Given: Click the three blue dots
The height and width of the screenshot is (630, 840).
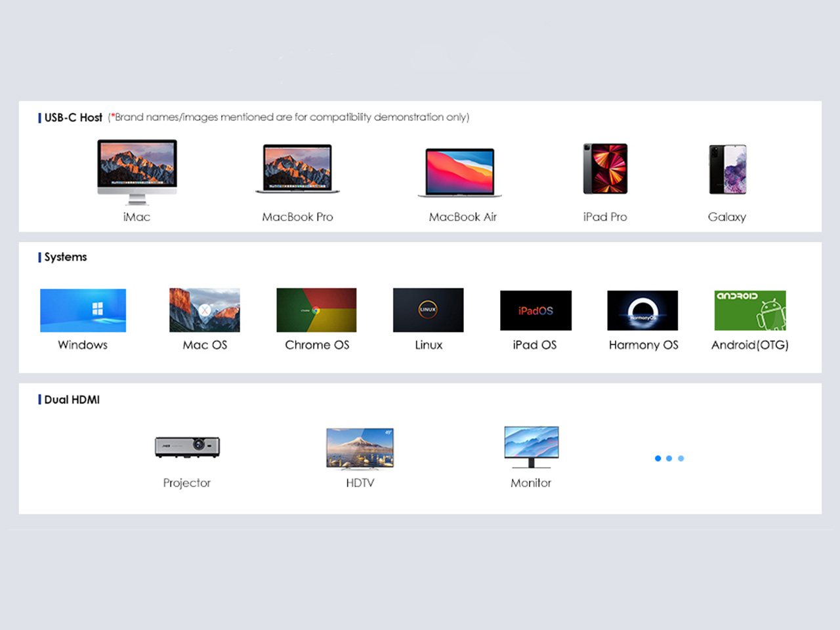Looking at the screenshot, I should (669, 458).
